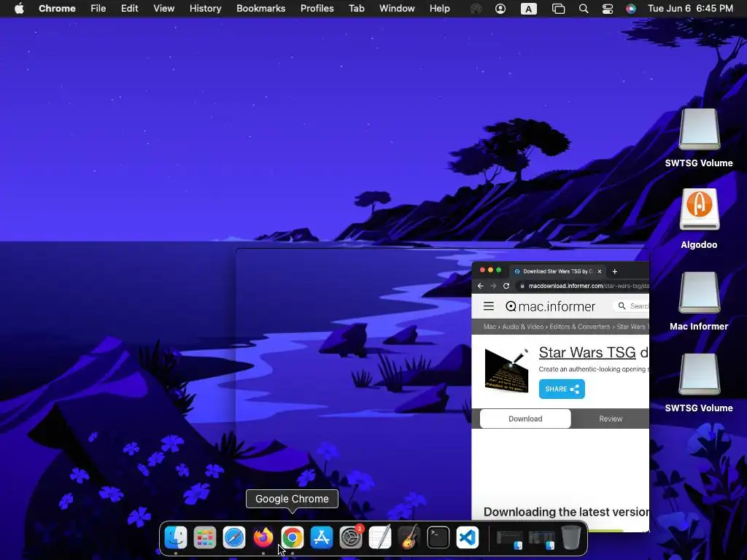Open a new tab in Chrome
The height and width of the screenshot is (560, 747).
tap(614, 271)
